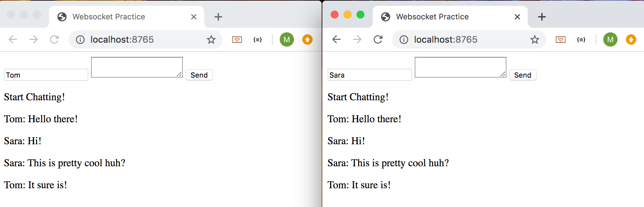Screen dimensions: 644x207
Task: Click 'Tom: It sure is!' in right window
Action: pyautogui.click(x=359, y=185)
